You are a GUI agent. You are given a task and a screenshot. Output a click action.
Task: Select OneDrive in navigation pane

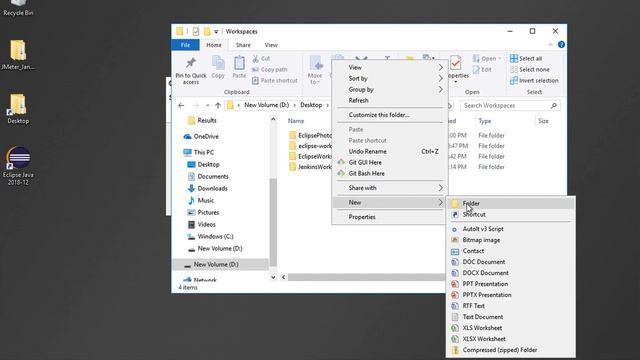[201, 136]
